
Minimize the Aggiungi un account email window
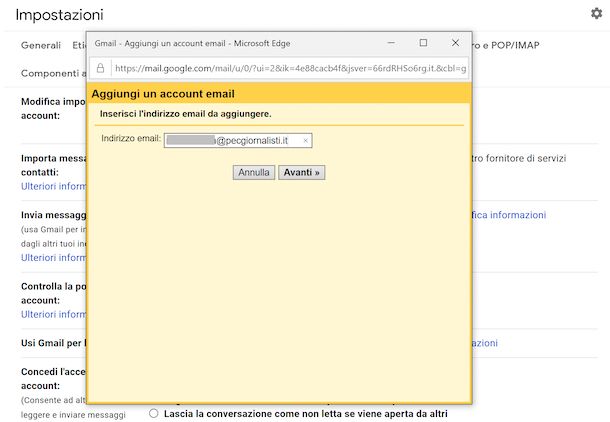[x=391, y=43]
